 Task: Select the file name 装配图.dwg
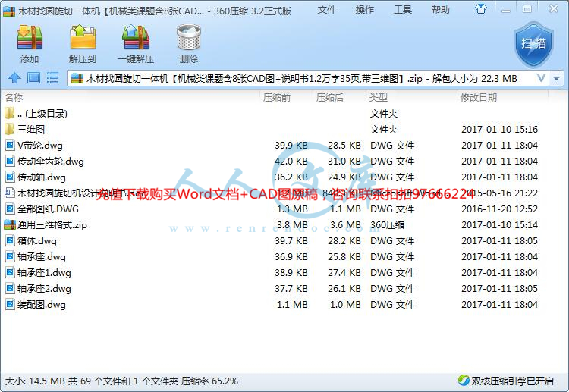42,305
